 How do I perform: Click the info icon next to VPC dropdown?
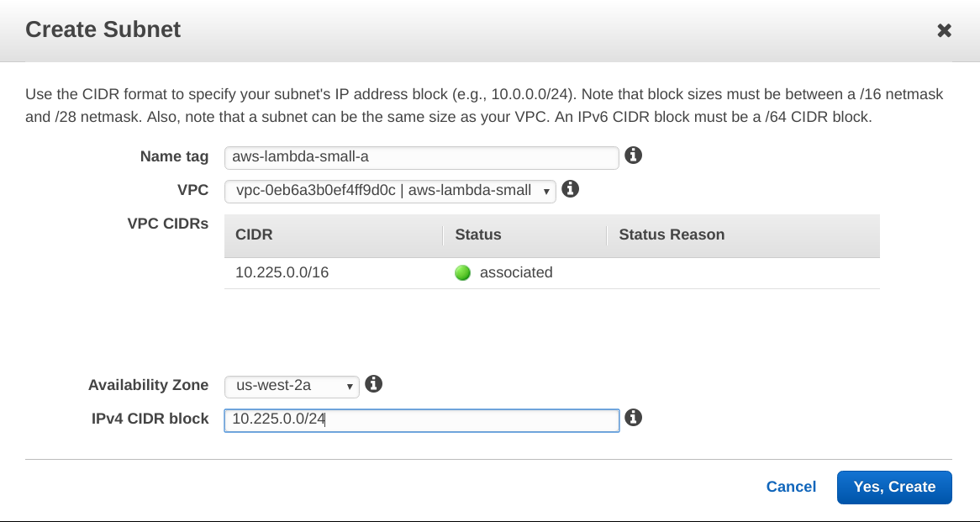(570, 189)
